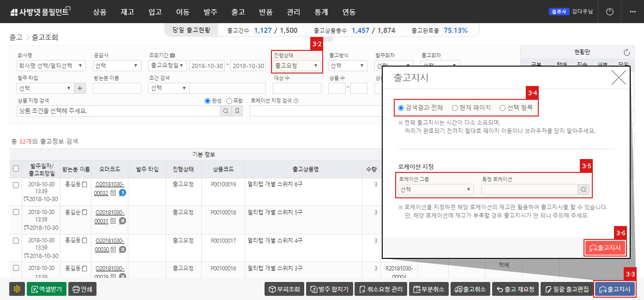Check the table header select-all checkbox
The image size is (644, 300).
[x=16, y=168]
